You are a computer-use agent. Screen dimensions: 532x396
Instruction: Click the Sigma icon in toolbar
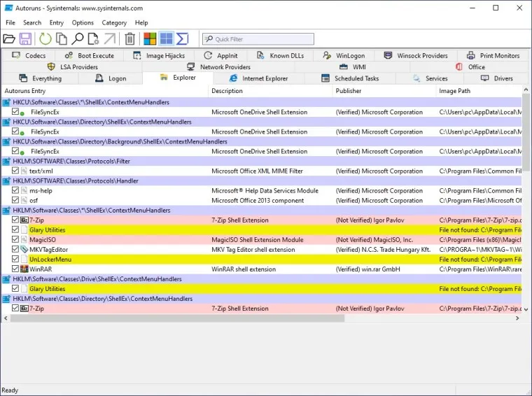[182, 39]
